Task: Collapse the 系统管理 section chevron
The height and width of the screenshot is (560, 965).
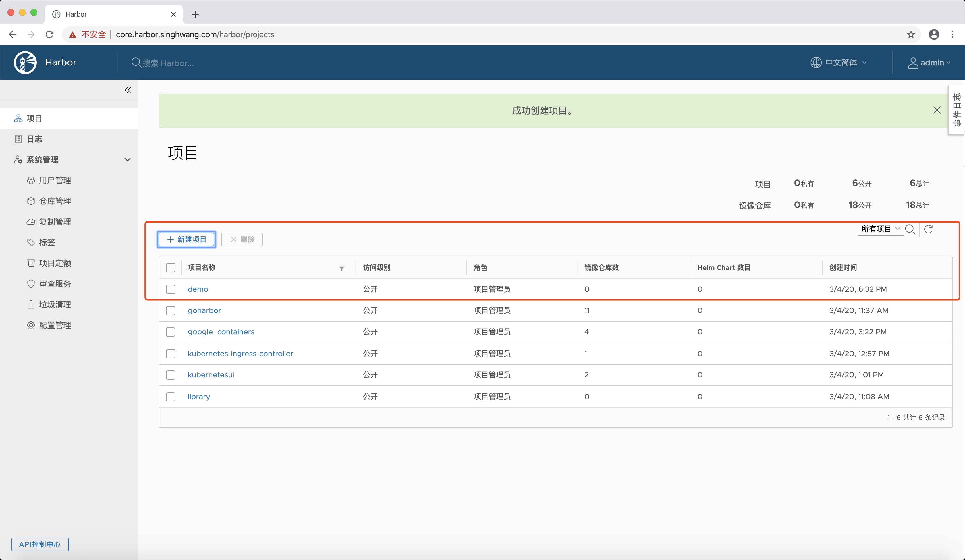Action: [128, 160]
